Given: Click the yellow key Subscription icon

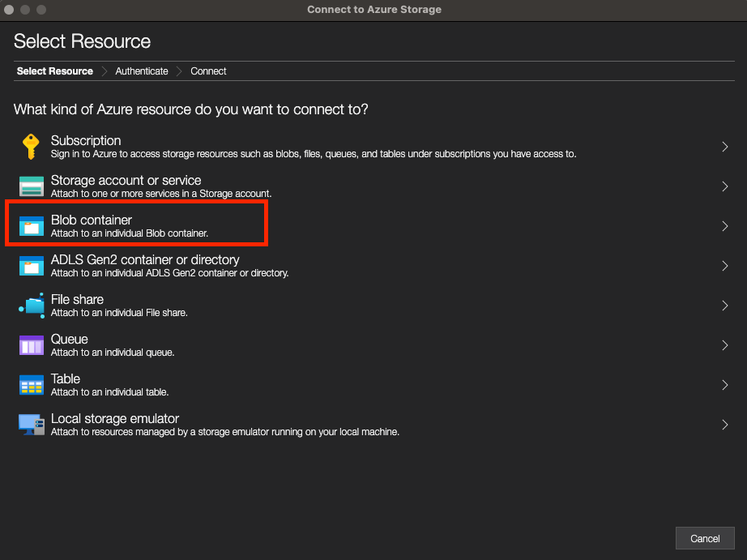Looking at the screenshot, I should [x=31, y=147].
